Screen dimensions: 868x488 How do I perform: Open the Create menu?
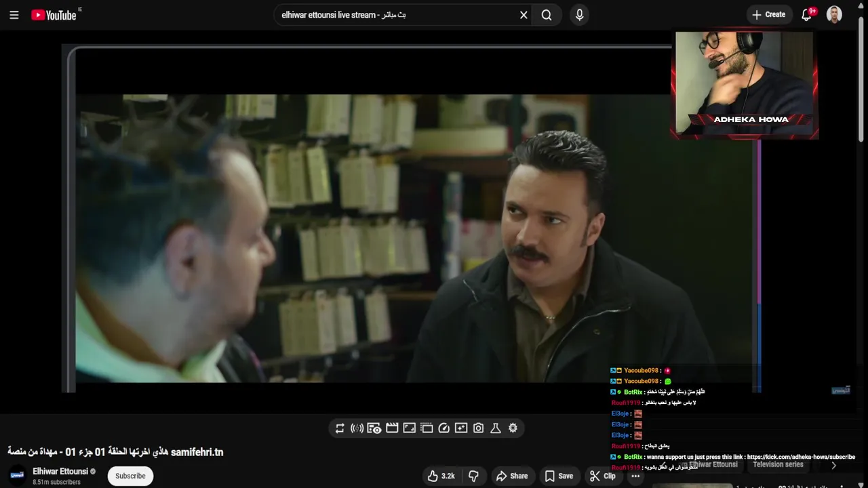[x=769, y=15]
